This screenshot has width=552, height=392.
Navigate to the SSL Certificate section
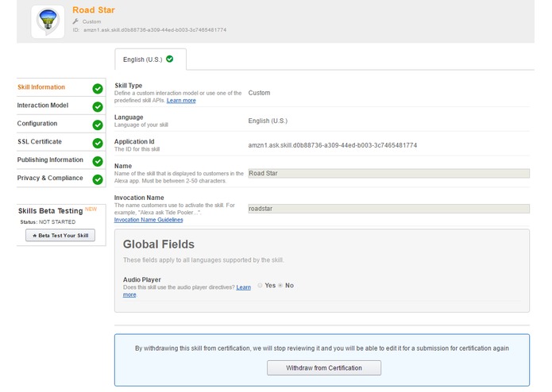(40, 142)
